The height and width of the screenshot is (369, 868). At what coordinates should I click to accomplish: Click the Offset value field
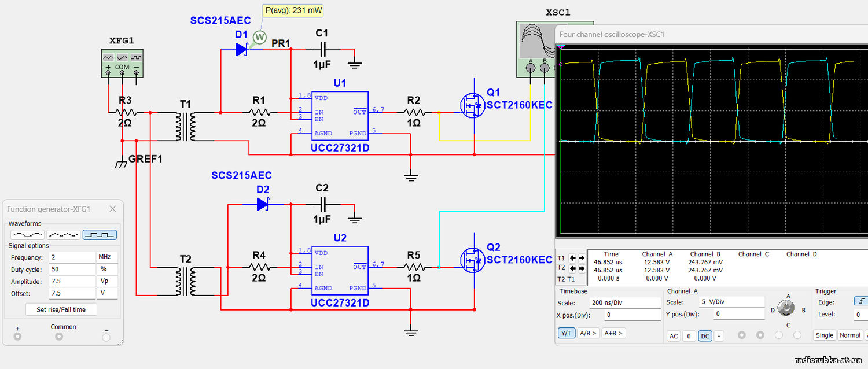[72, 294]
